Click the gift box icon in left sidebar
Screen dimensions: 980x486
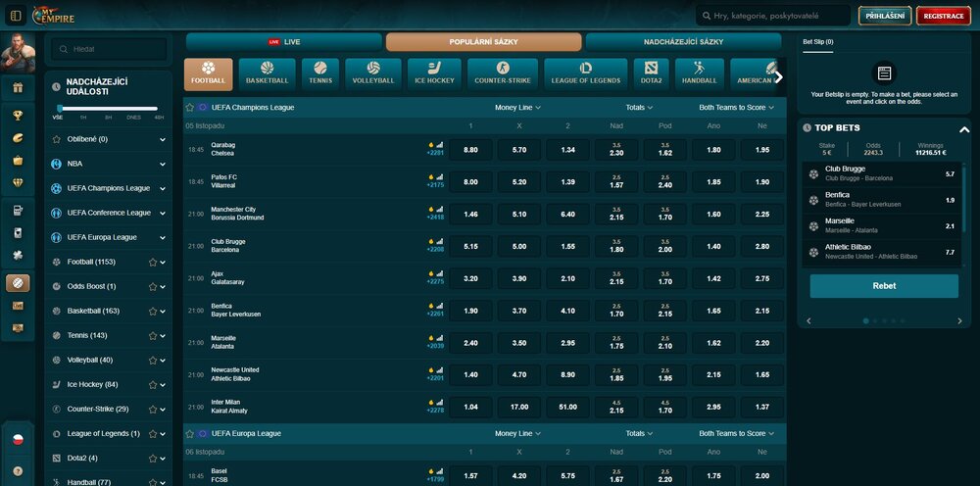coord(17,88)
